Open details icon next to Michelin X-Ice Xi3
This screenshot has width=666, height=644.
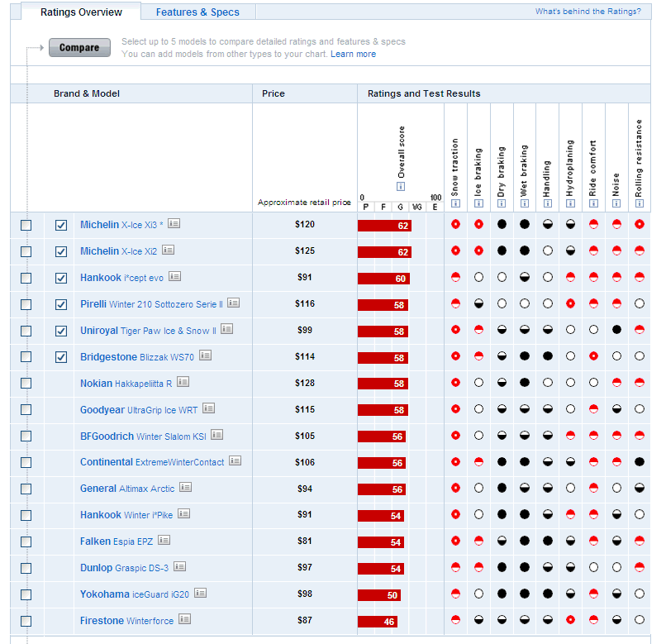(174, 224)
